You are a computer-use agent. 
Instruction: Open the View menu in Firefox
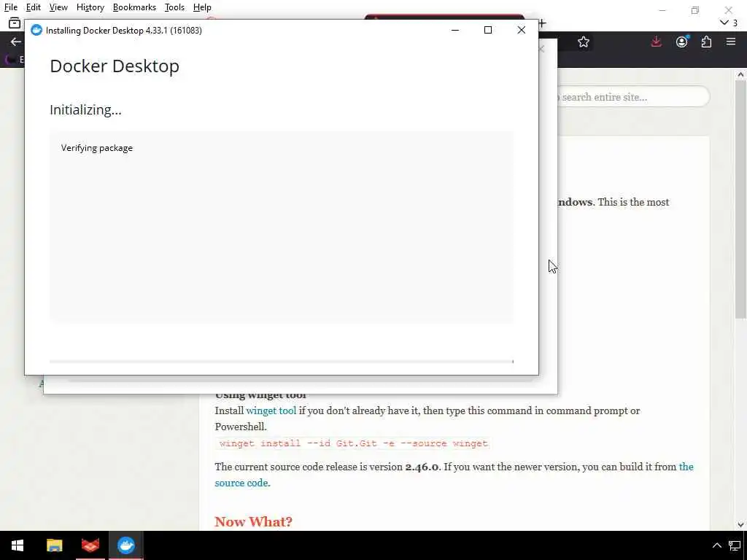(58, 7)
